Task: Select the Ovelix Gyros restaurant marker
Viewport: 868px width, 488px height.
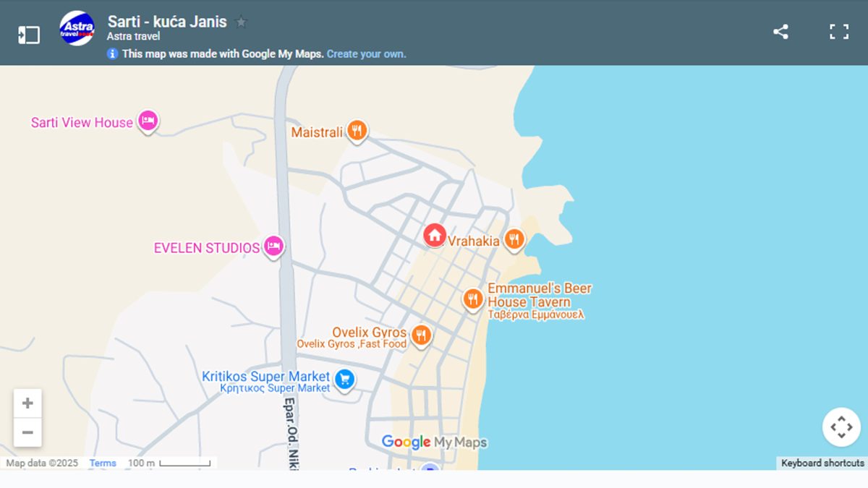Action: click(x=421, y=335)
